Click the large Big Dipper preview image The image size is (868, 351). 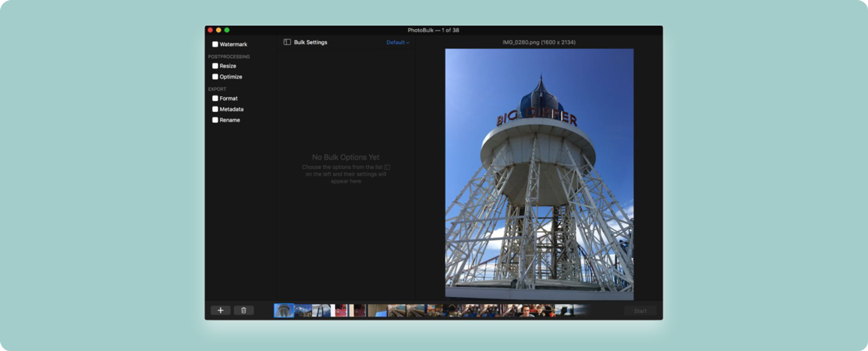(539, 174)
